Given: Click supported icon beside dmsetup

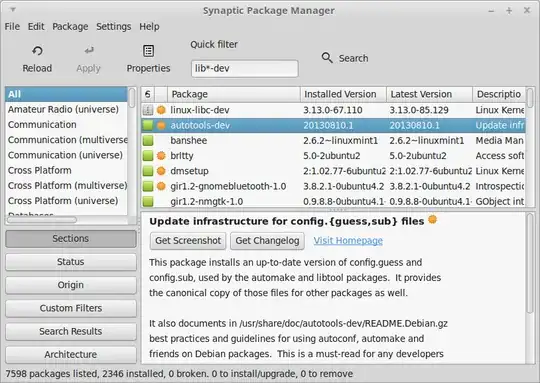Looking at the screenshot, I should pos(161,171).
